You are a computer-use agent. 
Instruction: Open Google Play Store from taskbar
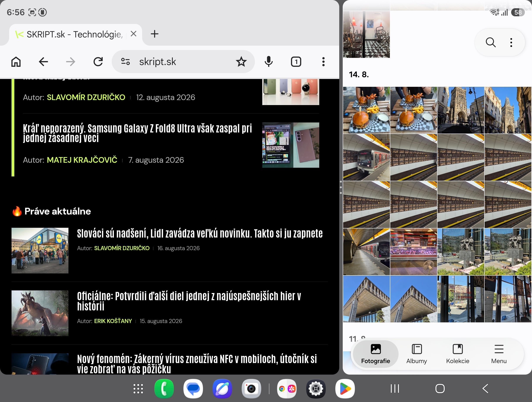click(x=345, y=389)
